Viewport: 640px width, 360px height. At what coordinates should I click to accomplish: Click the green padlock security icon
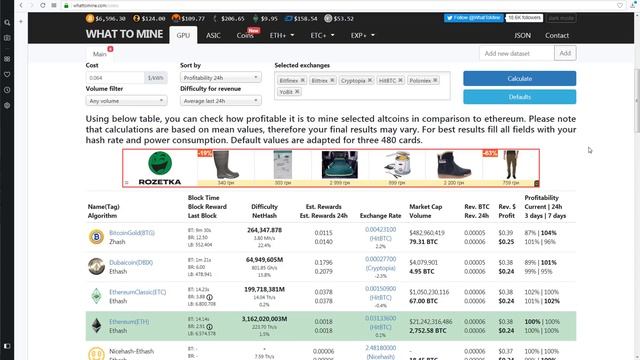pyautogui.click(x=66, y=5)
